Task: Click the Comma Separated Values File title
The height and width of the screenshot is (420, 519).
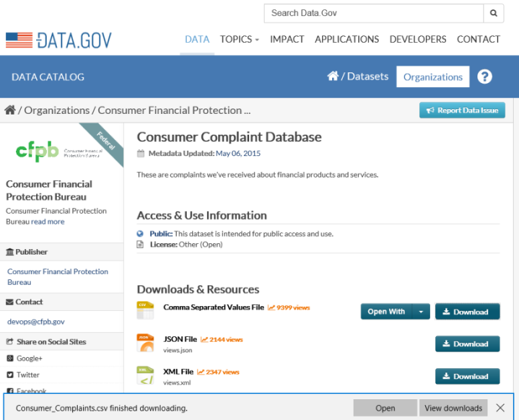Action: (x=214, y=307)
